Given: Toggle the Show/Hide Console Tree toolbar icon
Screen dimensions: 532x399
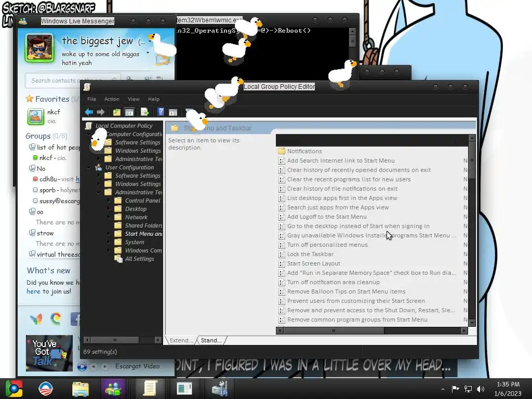Looking at the screenshot, I should [x=129, y=112].
